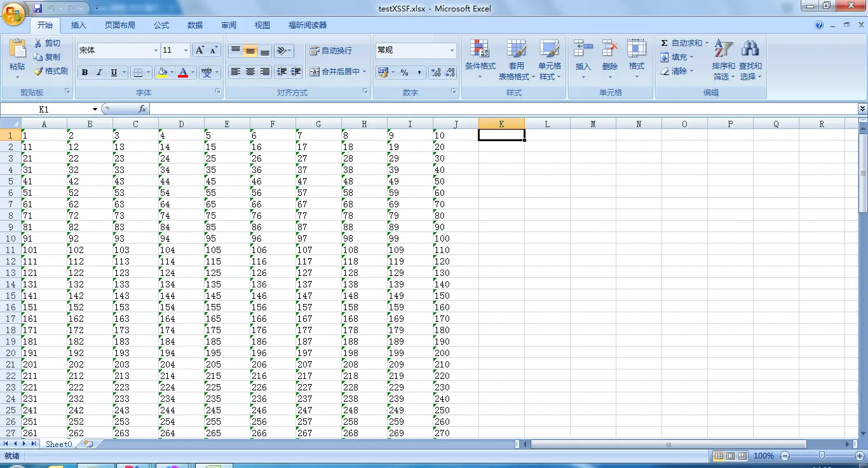Expand the Name Box dropdown arrow

95,109
